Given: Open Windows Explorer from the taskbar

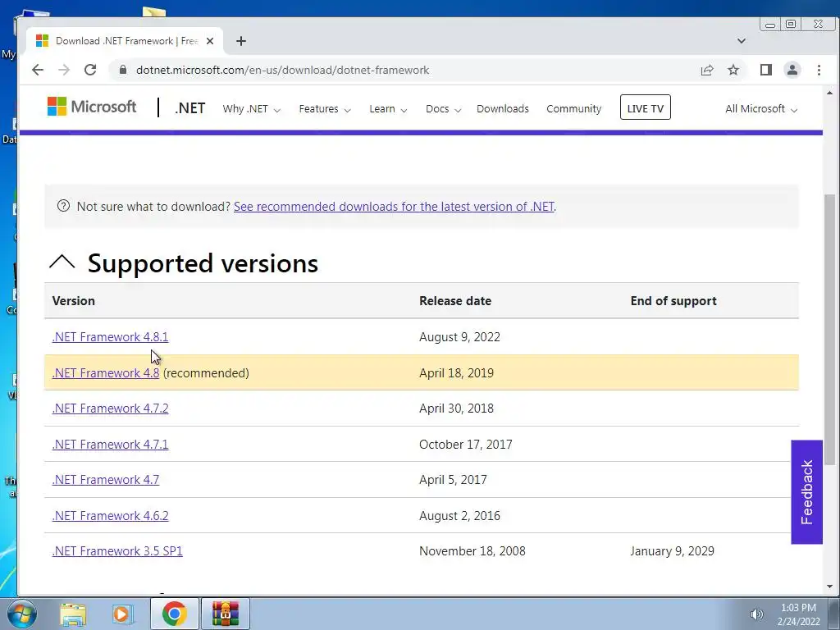Looking at the screenshot, I should click(73, 614).
